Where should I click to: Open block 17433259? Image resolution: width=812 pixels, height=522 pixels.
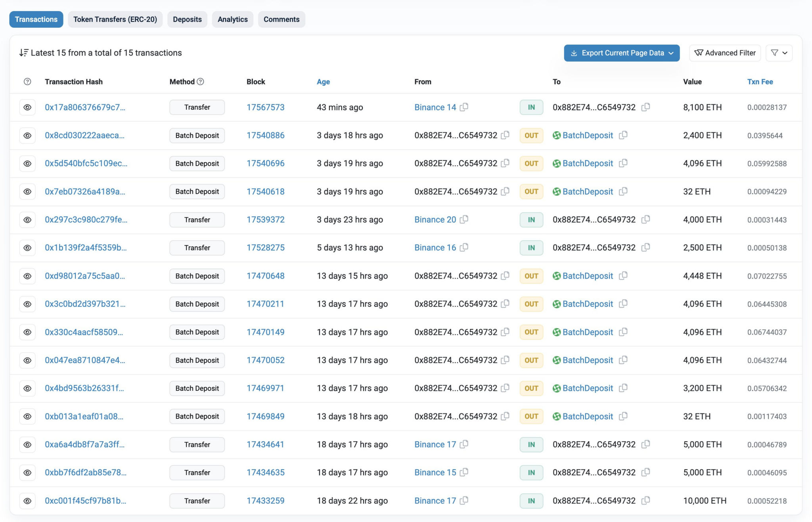click(265, 501)
